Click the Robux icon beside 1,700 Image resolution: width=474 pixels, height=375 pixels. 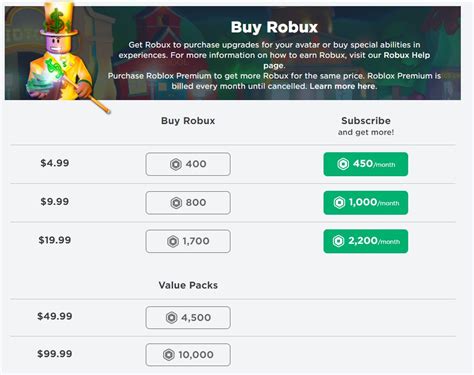tap(173, 241)
